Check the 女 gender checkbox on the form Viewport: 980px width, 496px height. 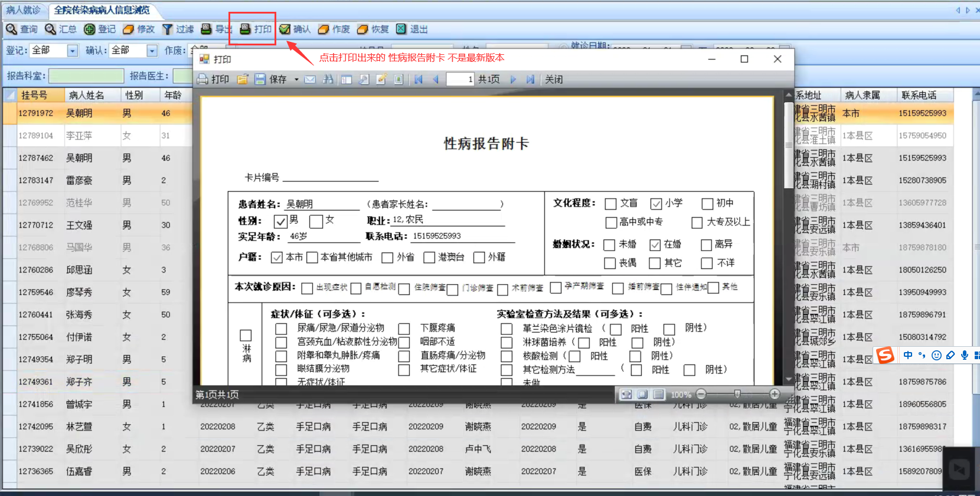click(x=316, y=221)
